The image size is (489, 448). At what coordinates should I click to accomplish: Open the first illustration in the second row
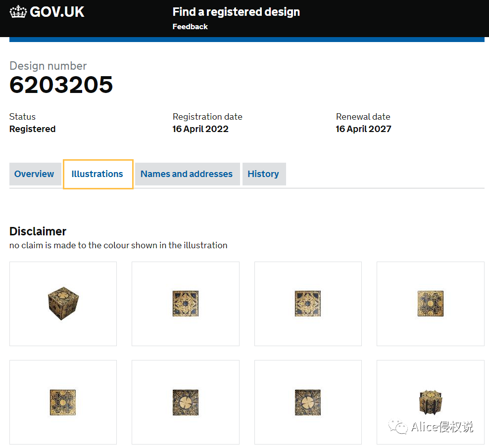63,402
